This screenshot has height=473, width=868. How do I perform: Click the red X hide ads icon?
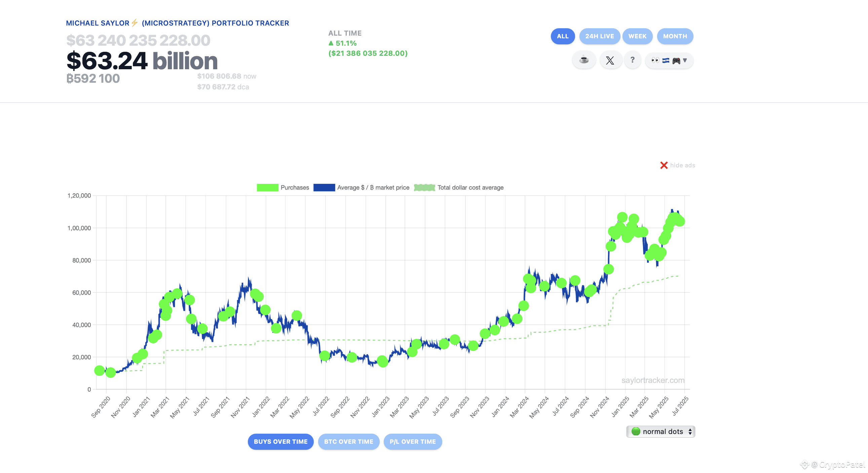click(x=664, y=165)
